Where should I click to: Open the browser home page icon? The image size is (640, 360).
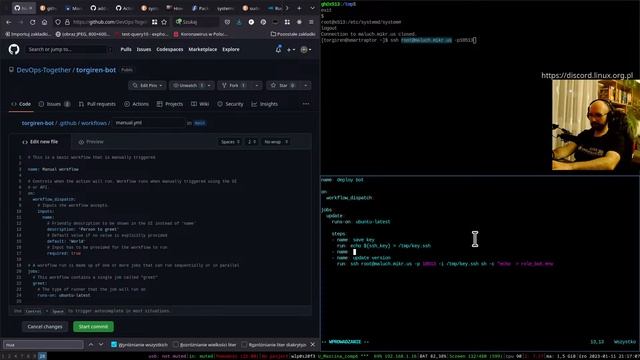pos(44,22)
